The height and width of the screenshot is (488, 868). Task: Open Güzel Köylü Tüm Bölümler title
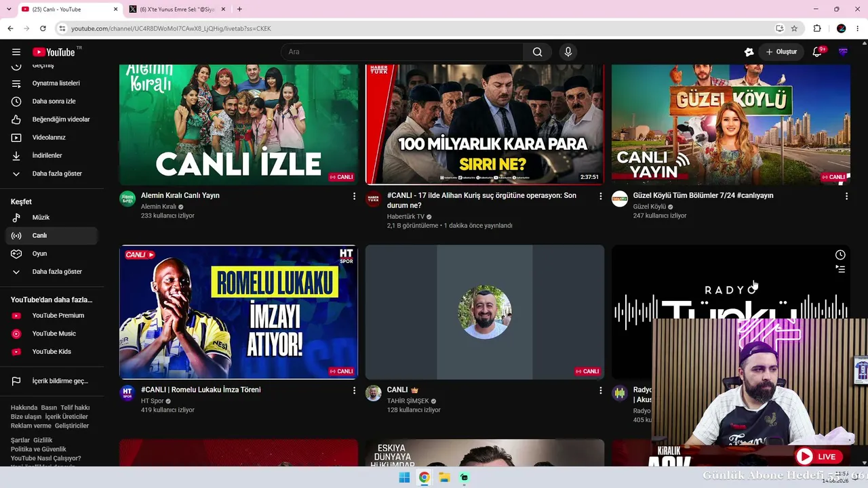click(703, 196)
